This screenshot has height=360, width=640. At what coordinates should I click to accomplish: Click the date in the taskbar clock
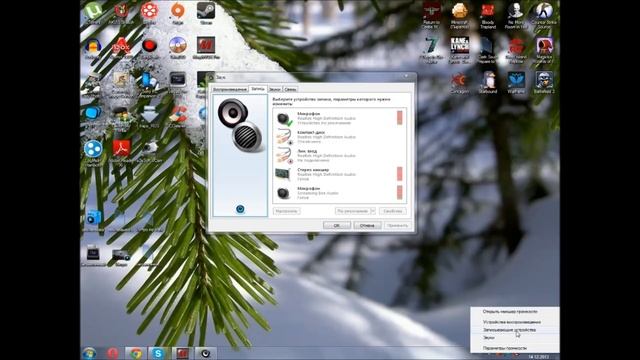point(540,357)
